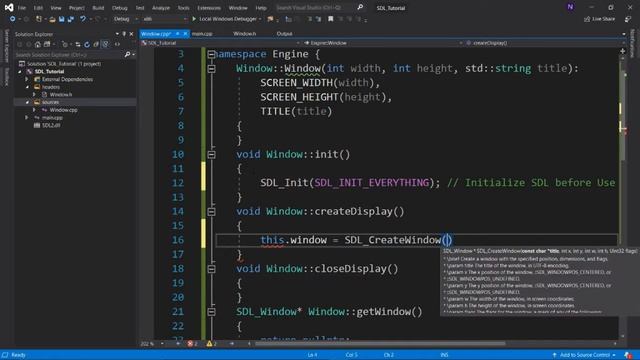Select sources folder in Solution Explorer

[x=51, y=102]
